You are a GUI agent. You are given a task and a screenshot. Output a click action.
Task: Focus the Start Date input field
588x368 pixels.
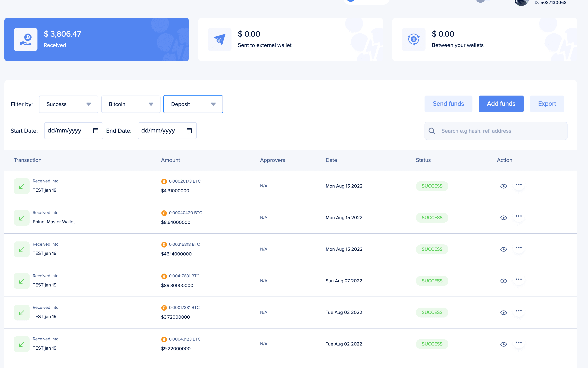[73, 131]
